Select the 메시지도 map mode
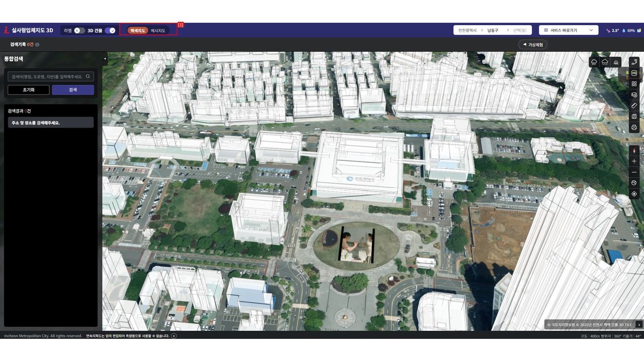The image size is (644, 362). (158, 31)
